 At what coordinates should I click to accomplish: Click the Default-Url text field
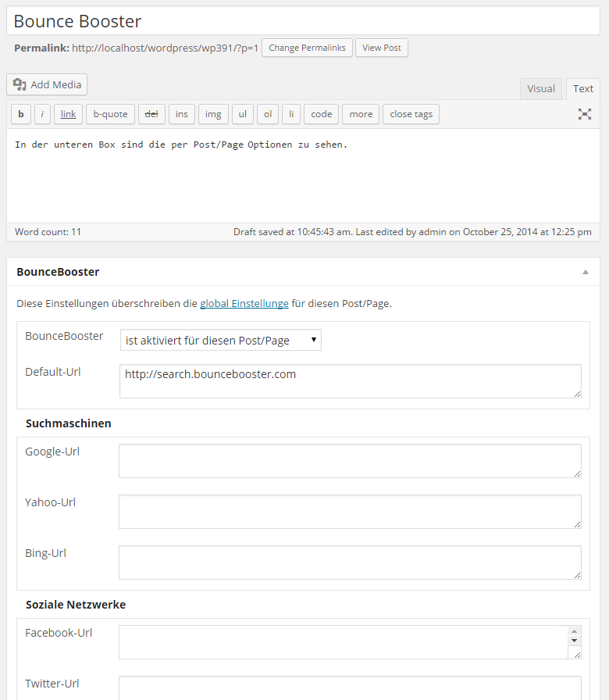(x=351, y=381)
